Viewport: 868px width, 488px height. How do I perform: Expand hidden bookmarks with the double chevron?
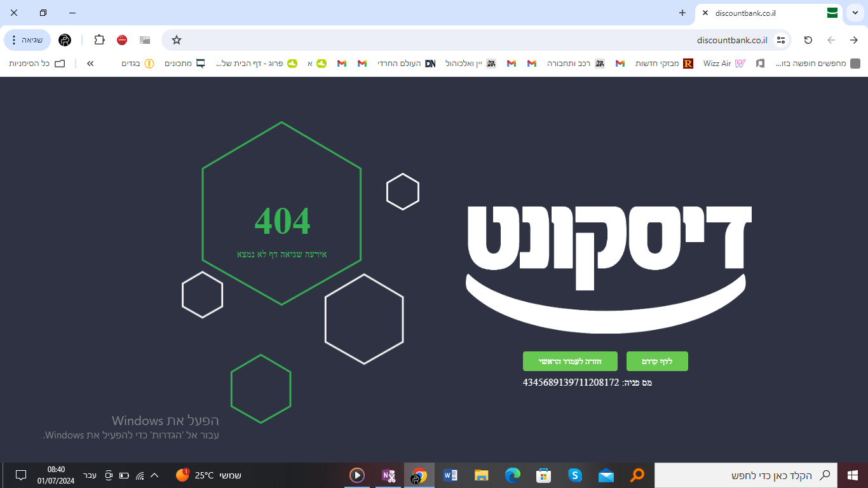click(x=90, y=64)
